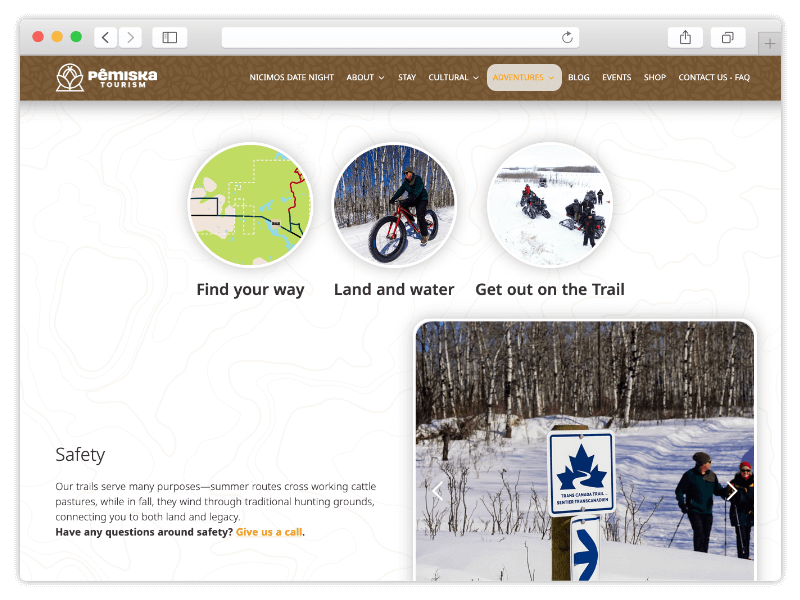Select the Find your way map thumbnail

[x=251, y=205]
